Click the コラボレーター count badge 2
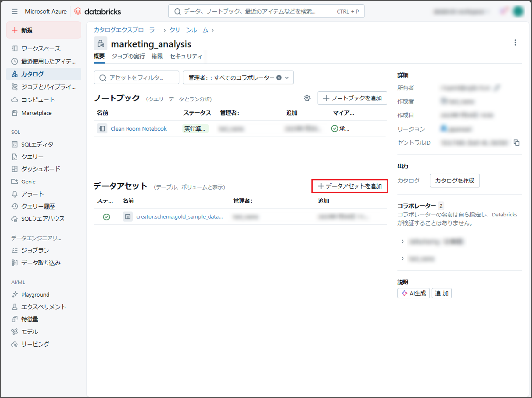This screenshot has width=532, height=398. pos(441,206)
